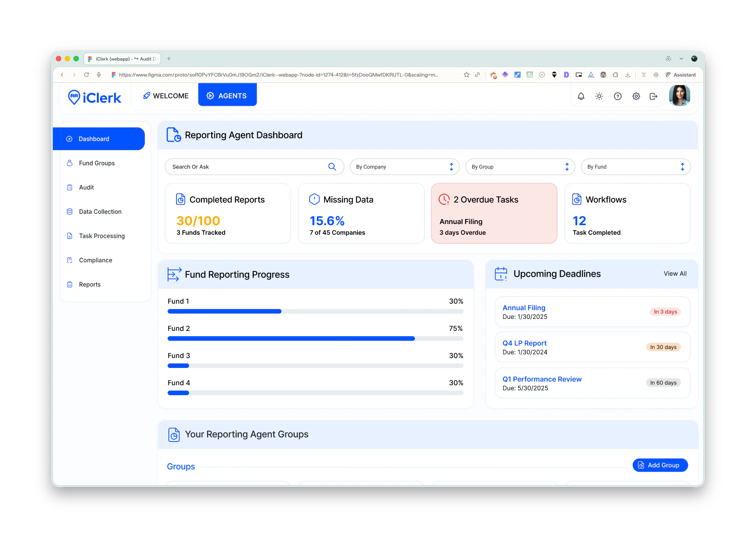This screenshot has height=538, width=756.
Task: Open the Q1 Performance Review deadline
Action: pyautogui.click(x=592, y=383)
